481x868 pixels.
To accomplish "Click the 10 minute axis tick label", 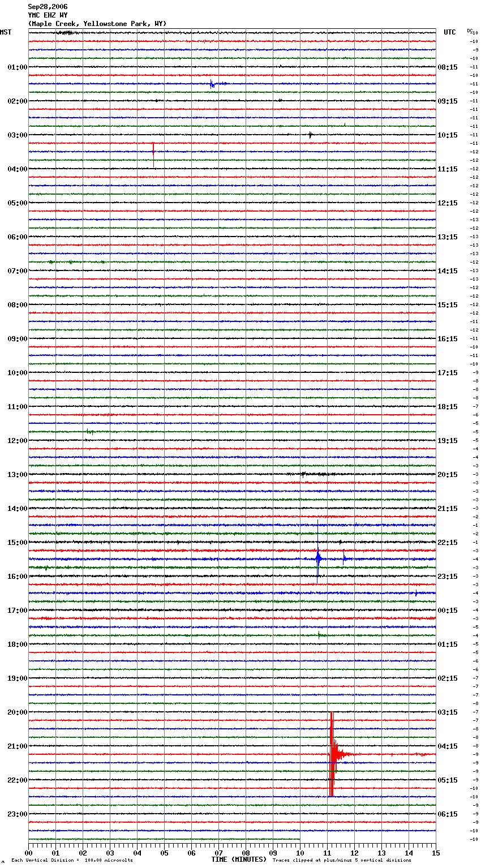I will (x=300, y=853).
